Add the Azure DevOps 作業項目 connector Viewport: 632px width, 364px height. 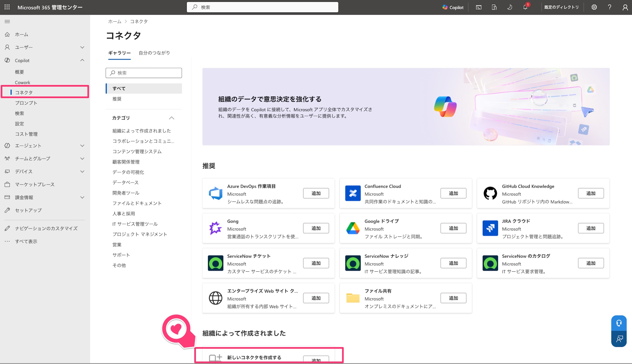pyautogui.click(x=316, y=193)
